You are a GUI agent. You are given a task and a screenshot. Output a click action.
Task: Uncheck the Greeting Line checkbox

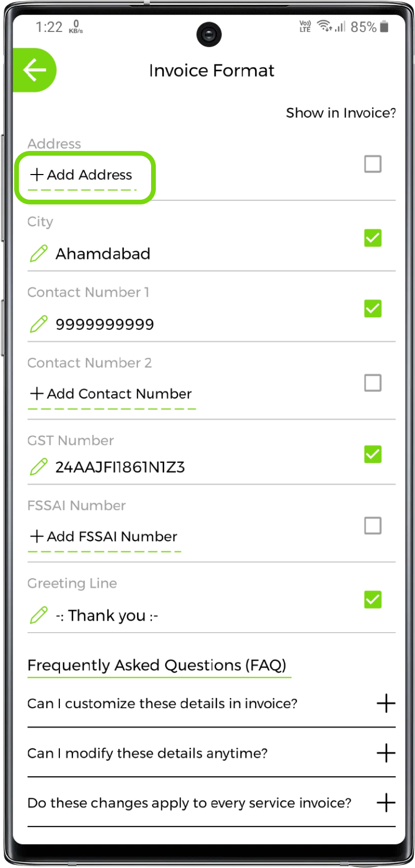click(373, 600)
